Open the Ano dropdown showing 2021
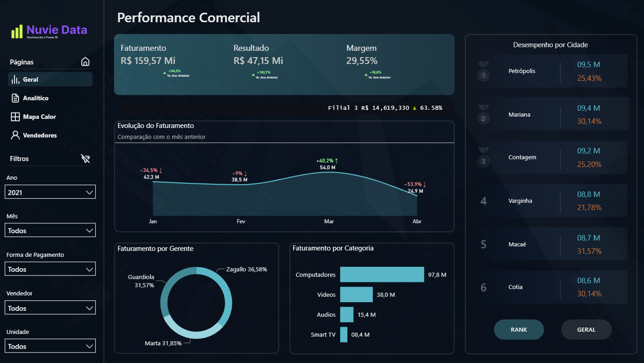Viewport: 644px width, 363px height. (50, 192)
